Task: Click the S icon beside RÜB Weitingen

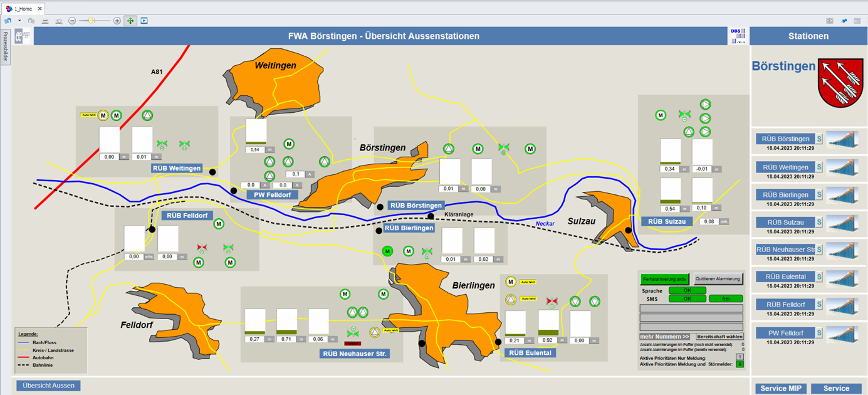Action: pyautogui.click(x=818, y=167)
